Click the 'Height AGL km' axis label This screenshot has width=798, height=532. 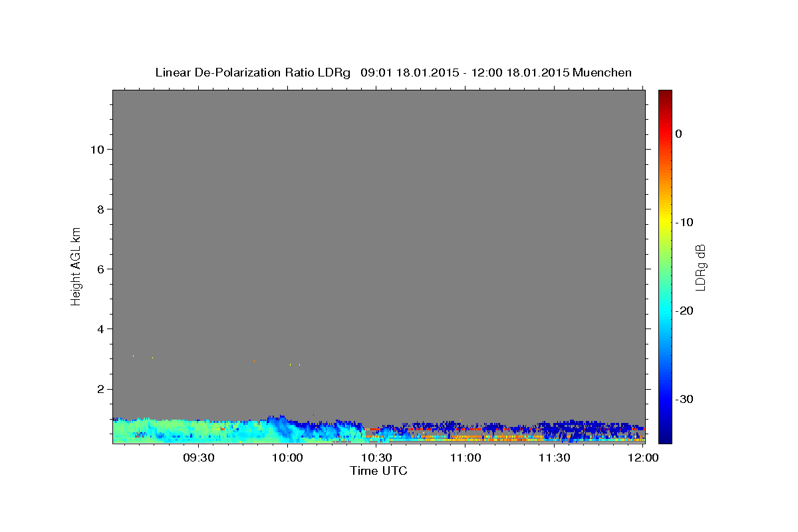[x=76, y=265]
